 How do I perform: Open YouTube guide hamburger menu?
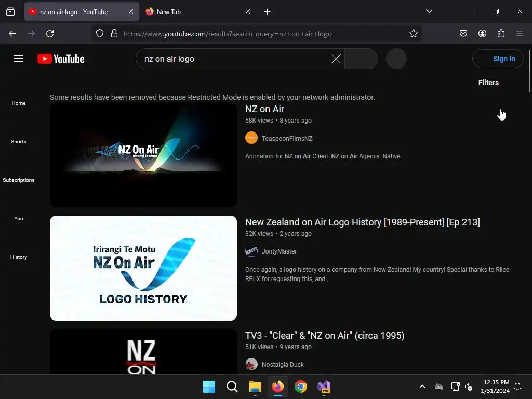coord(19,59)
